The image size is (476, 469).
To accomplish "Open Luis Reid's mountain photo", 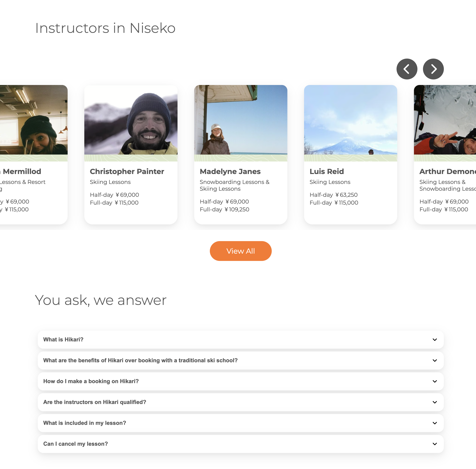I will [351, 120].
